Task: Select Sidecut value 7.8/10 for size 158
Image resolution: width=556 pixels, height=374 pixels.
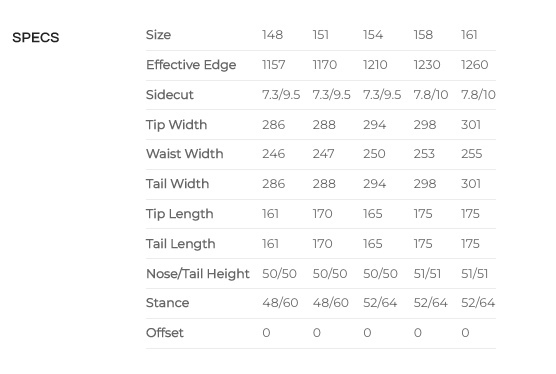Action: 430,95
